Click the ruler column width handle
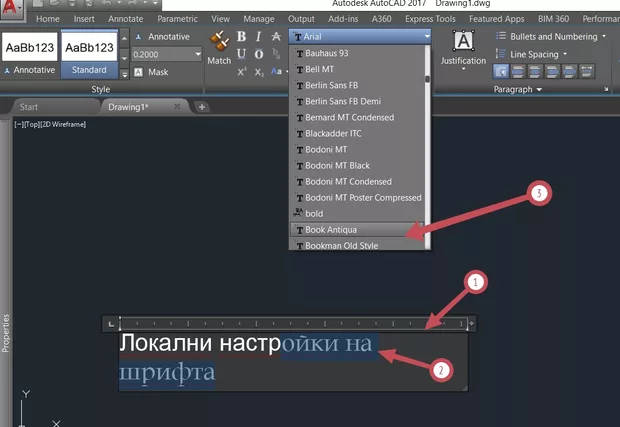Viewport: 620px width, 427px height. [x=471, y=324]
